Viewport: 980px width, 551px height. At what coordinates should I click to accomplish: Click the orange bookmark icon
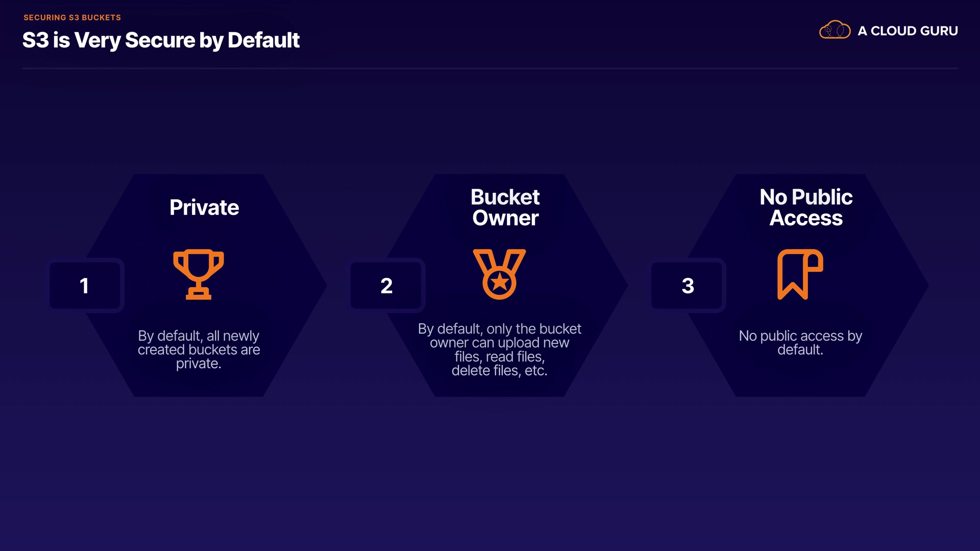(x=799, y=274)
